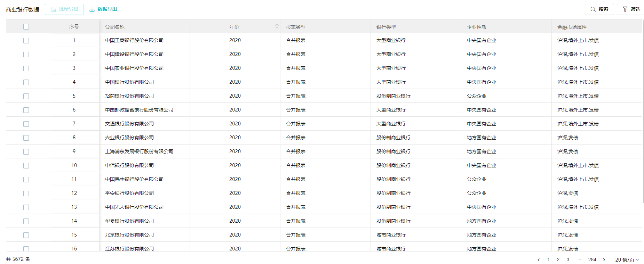The width and height of the screenshot is (644, 264).
Task: Check the box for 中国工商银行股份有限公司
Action: point(26,41)
